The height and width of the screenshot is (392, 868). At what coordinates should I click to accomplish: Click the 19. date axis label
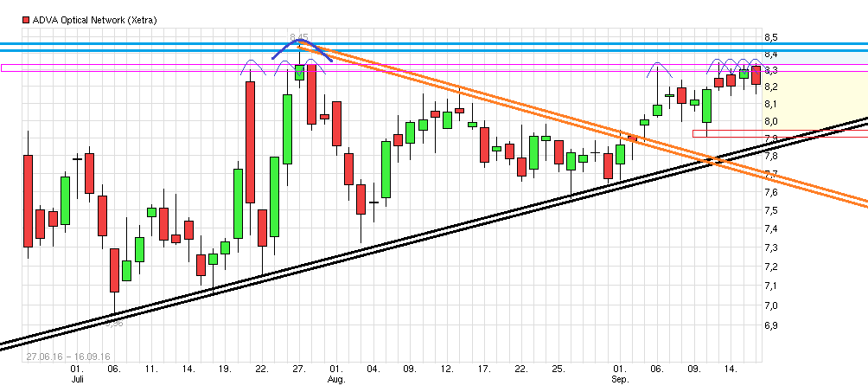[x=225, y=369]
